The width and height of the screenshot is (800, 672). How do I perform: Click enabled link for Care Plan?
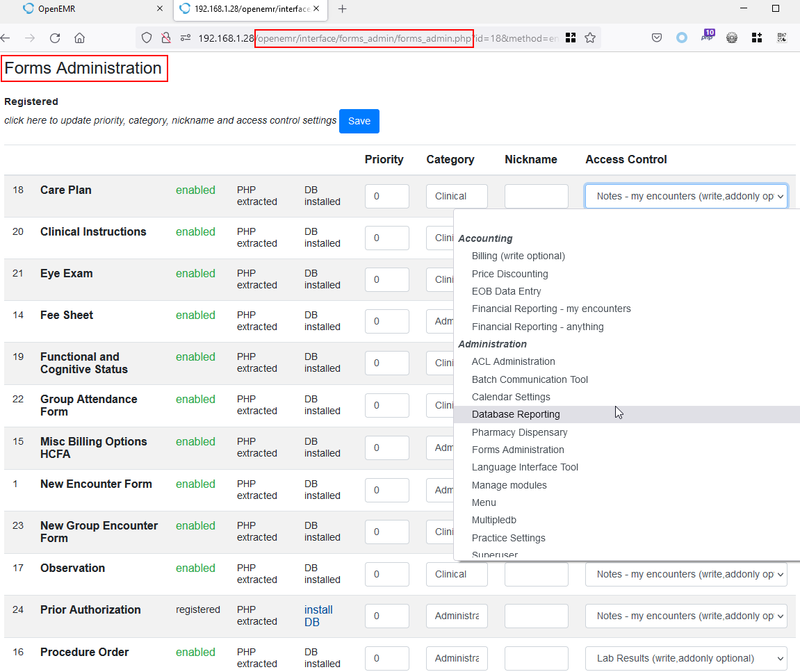(x=195, y=190)
